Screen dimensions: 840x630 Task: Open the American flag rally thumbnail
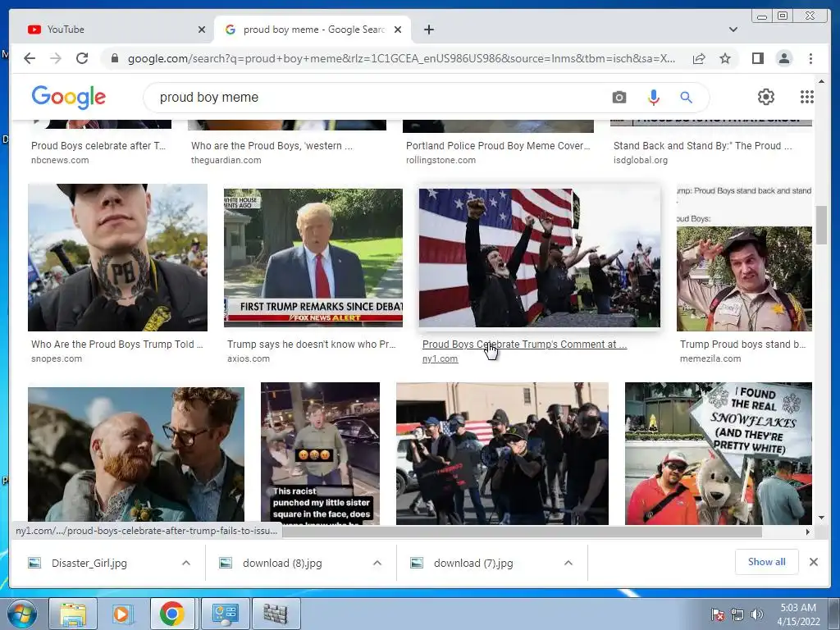(540, 258)
